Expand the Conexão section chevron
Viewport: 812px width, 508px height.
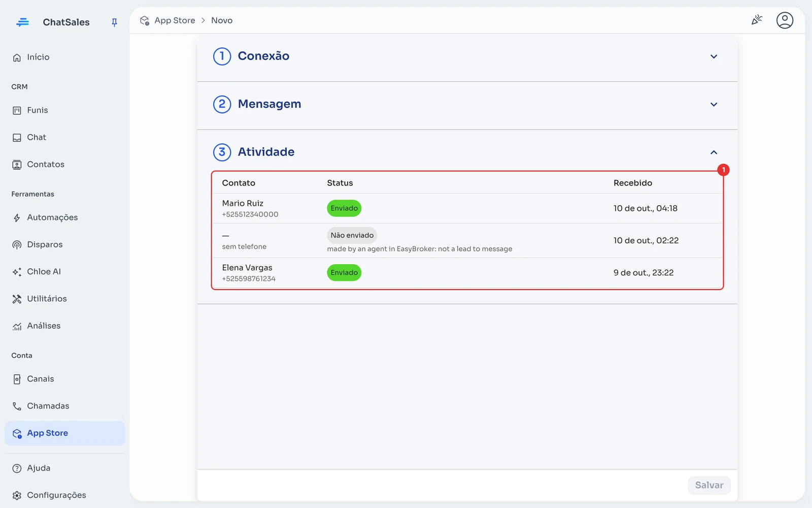(x=714, y=56)
